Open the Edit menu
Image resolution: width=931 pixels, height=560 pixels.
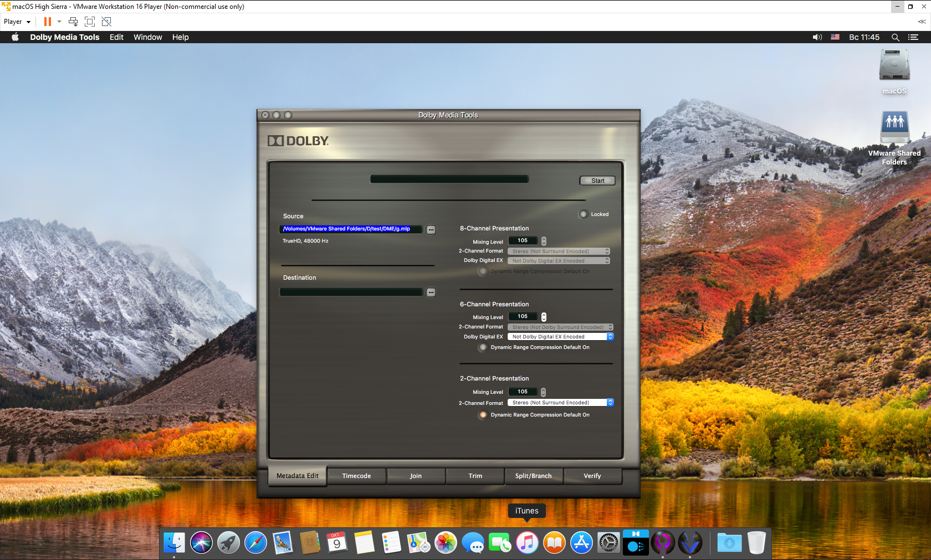(116, 37)
